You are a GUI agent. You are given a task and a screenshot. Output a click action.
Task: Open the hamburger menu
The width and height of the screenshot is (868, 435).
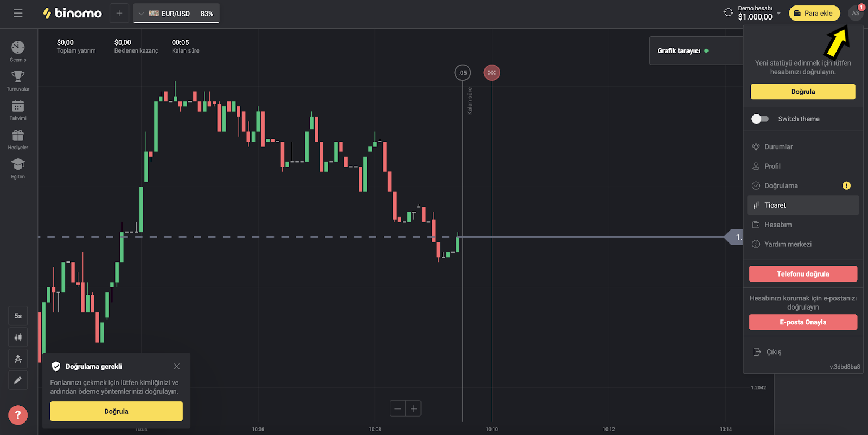[18, 14]
